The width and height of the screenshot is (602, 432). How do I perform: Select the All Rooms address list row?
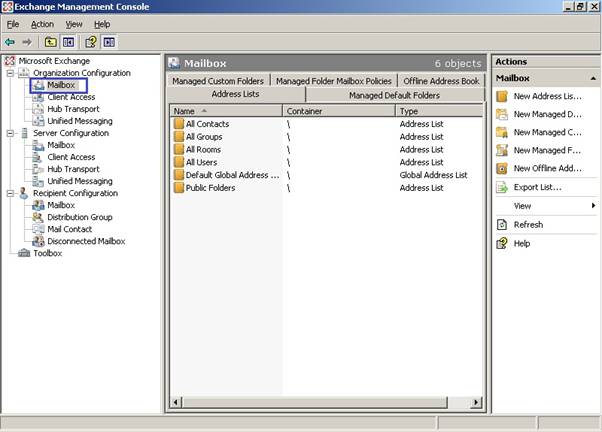[326, 149]
